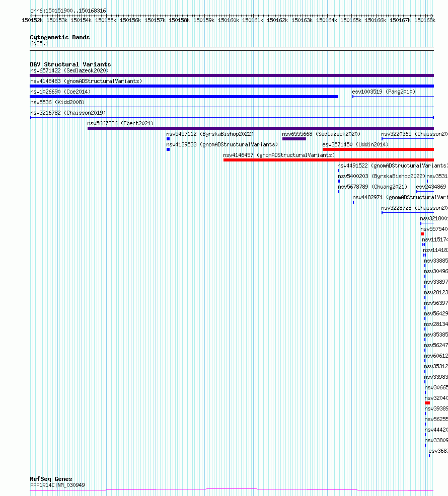
Task: Open variant esv2434869 label
Action: [x=431, y=187]
